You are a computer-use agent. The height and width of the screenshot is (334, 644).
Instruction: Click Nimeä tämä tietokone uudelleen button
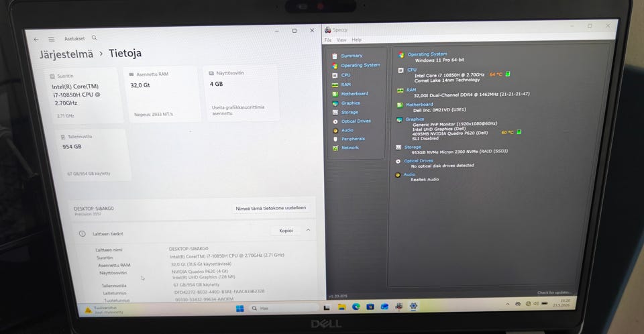point(270,209)
